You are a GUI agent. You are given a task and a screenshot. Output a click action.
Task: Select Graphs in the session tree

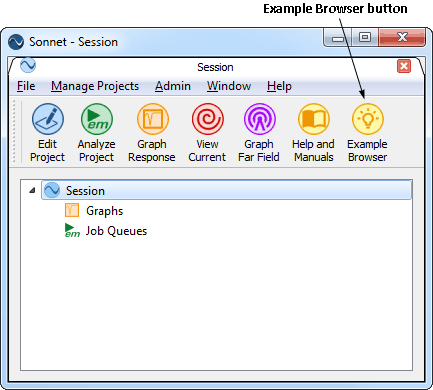(x=105, y=211)
